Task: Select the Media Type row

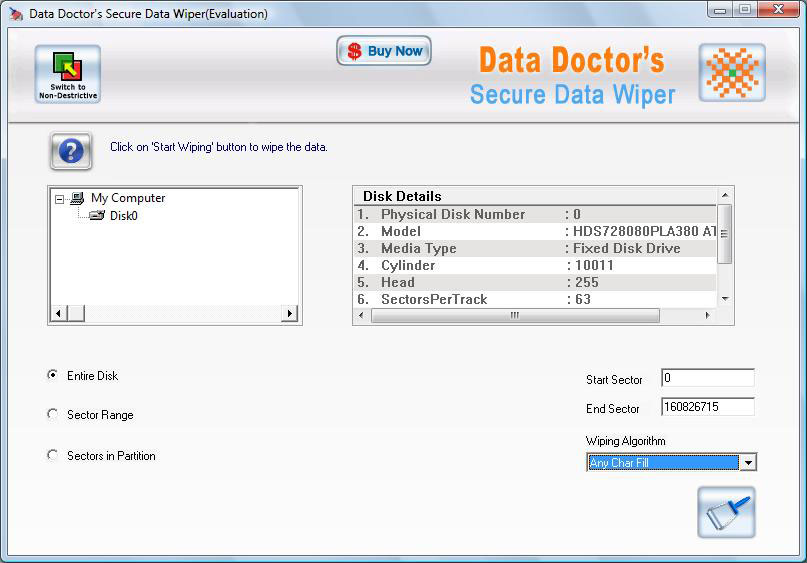Action: [x=535, y=248]
